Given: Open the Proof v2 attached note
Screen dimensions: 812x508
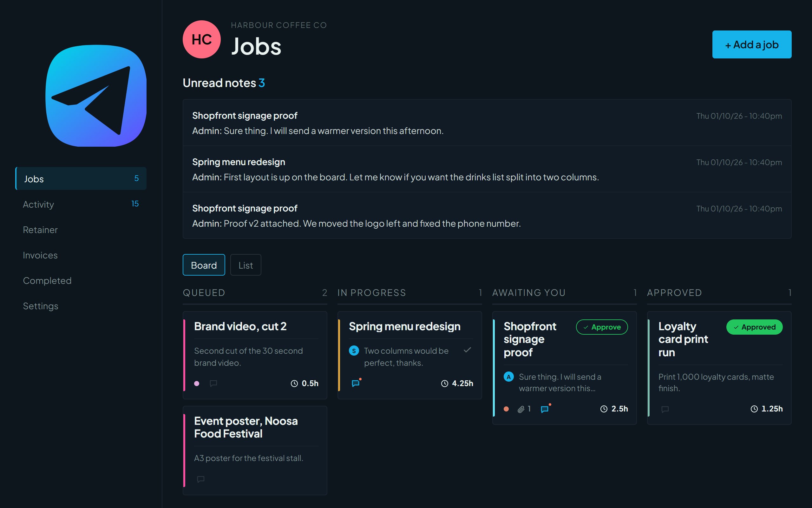Looking at the screenshot, I should click(487, 215).
